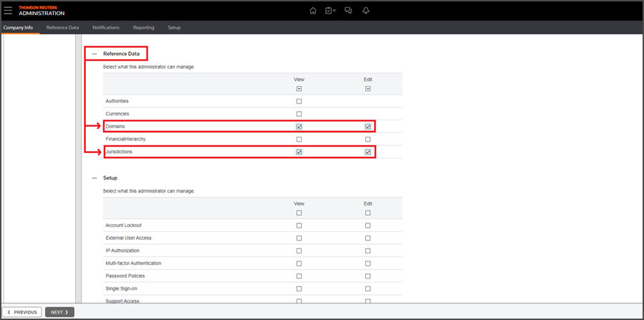Click the Multi-factor Authentication label

click(x=133, y=263)
